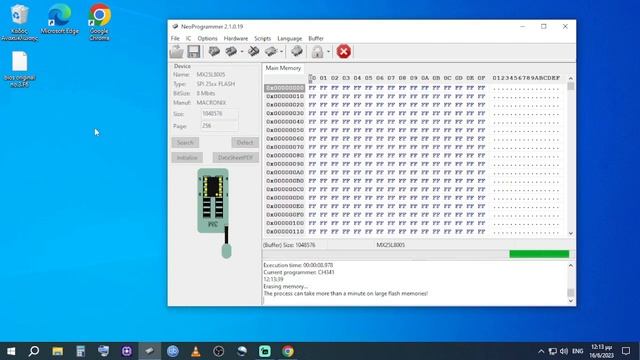
Task: Click the DataSheetPDF button
Action: pos(236,158)
